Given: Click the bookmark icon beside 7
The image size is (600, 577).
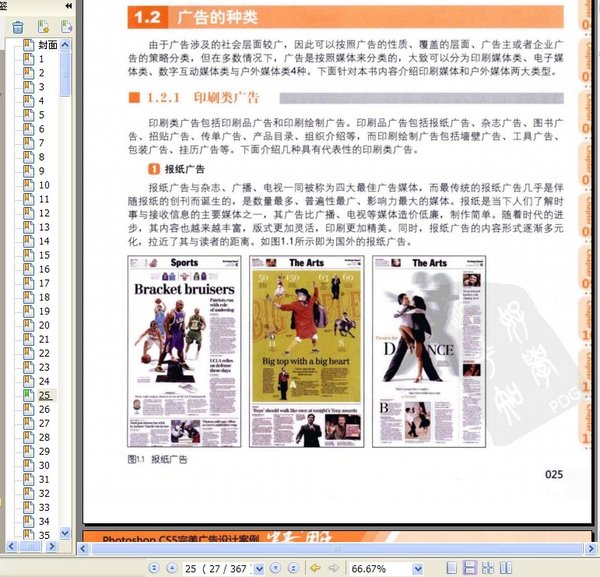Looking at the screenshot, I should (29, 143).
